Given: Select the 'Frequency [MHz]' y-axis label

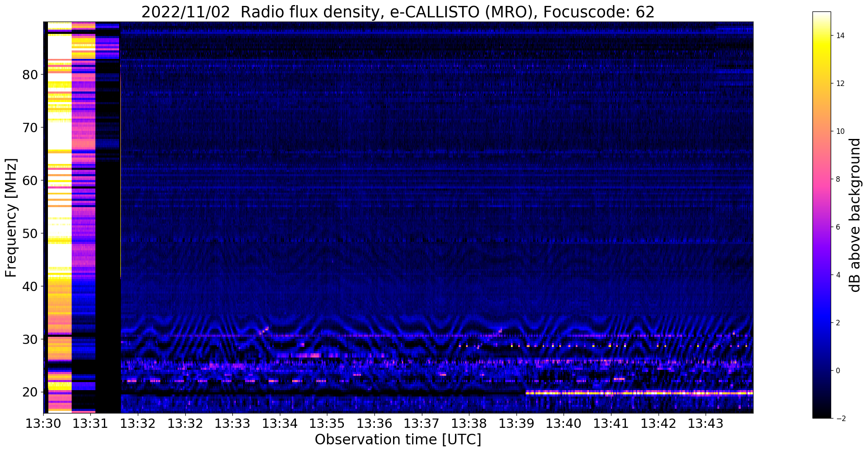Looking at the screenshot, I should pyautogui.click(x=11, y=218).
